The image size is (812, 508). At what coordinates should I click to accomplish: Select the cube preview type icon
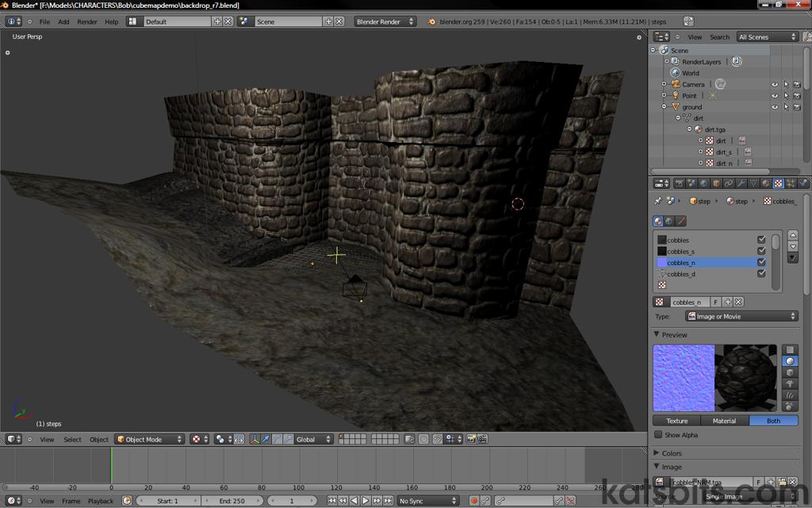coord(790,372)
